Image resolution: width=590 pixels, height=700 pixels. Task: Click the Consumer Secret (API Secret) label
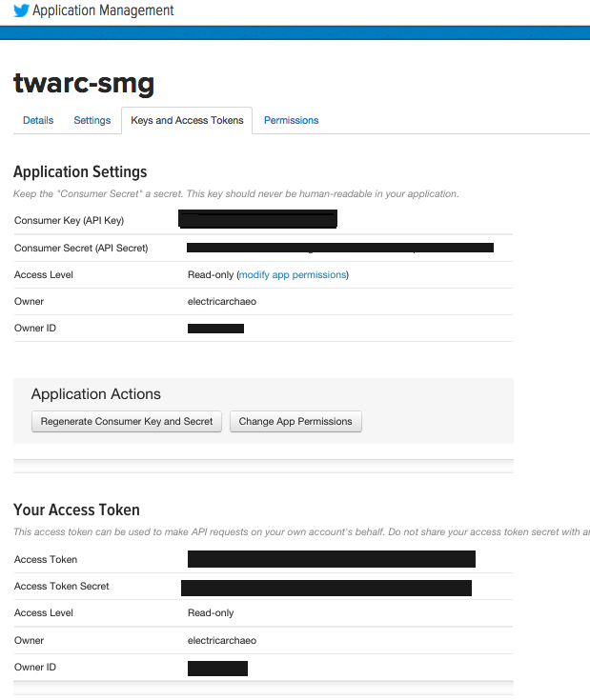(x=81, y=249)
